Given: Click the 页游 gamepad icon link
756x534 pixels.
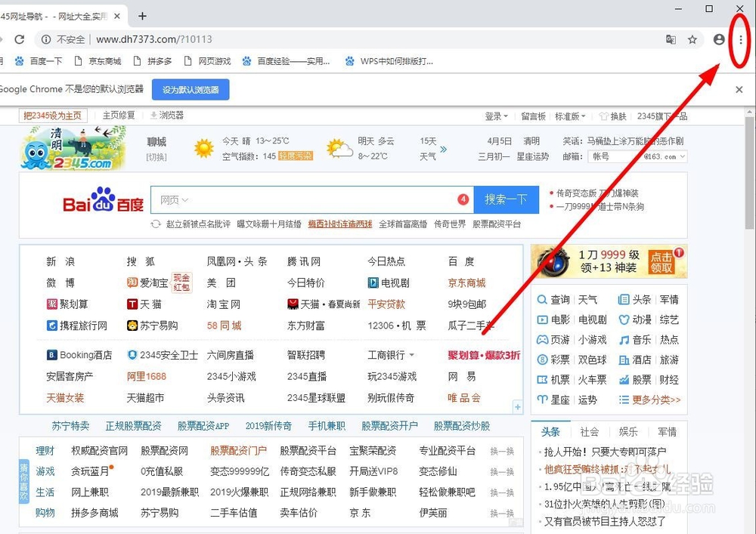Looking at the screenshot, I should click(553, 339).
